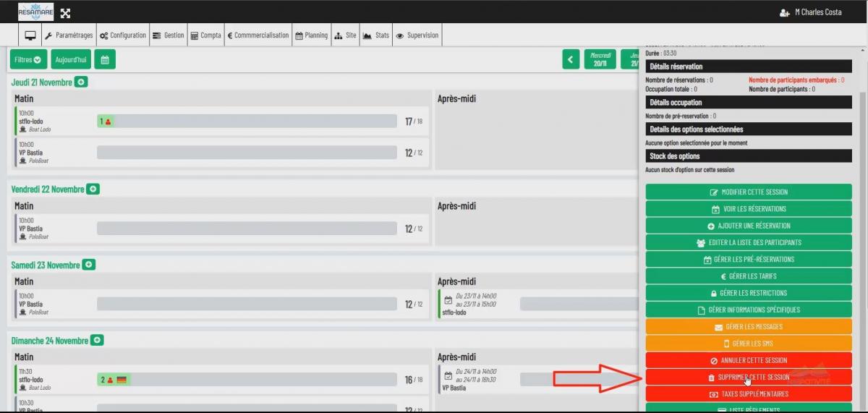Click Voir les réservations button
The image size is (868, 413).
749,209
